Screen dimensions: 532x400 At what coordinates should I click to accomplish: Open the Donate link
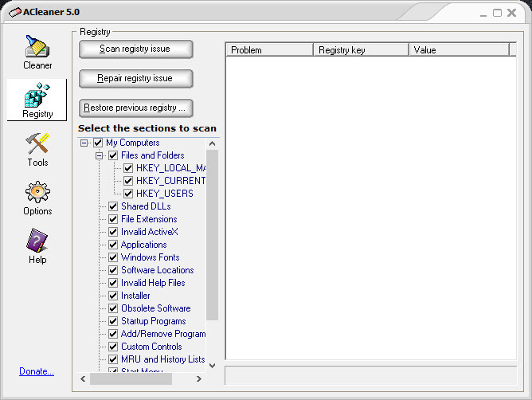coord(37,371)
